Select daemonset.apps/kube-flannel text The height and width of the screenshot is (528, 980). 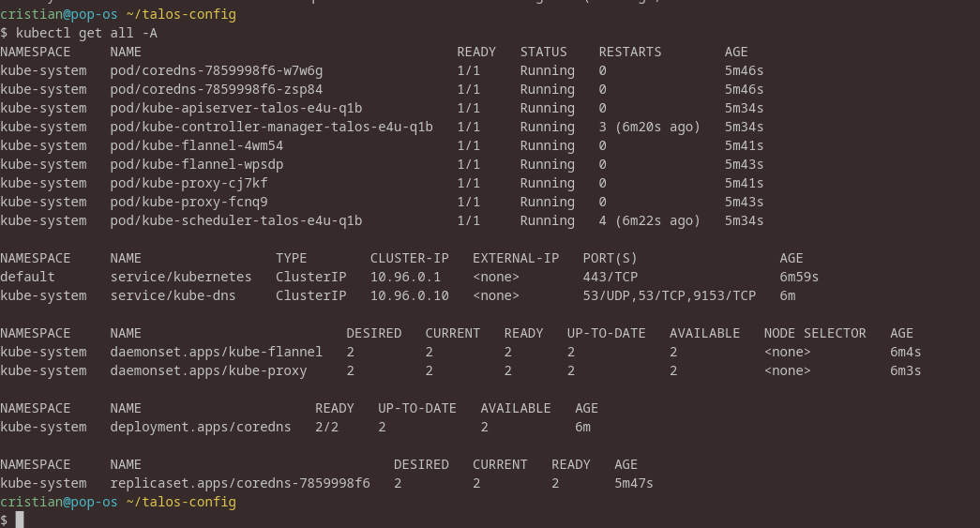click(216, 352)
